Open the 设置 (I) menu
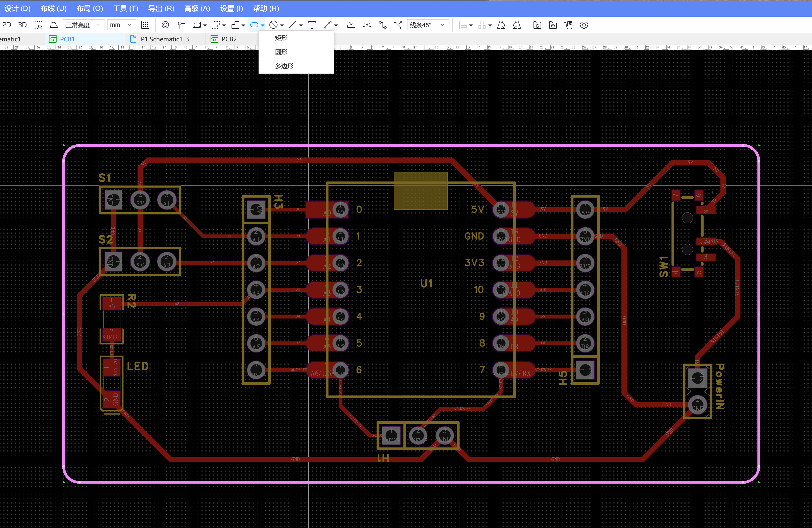This screenshot has width=812, height=528. pos(231,8)
